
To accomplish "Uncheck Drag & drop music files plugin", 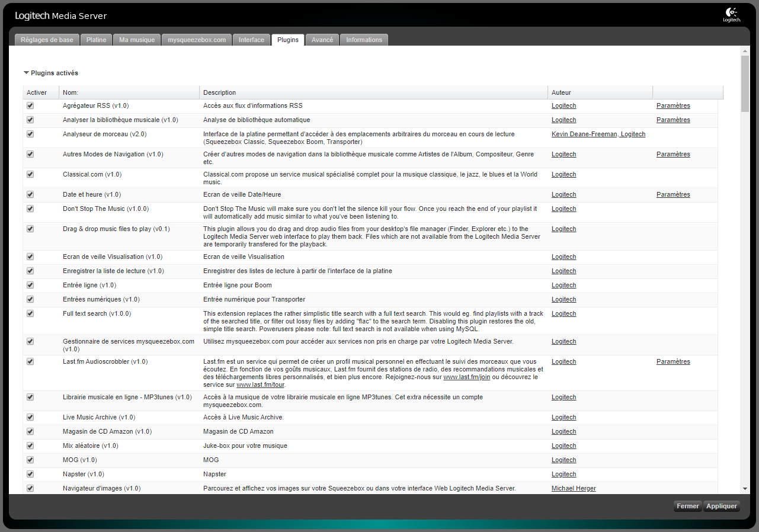I will coord(30,229).
